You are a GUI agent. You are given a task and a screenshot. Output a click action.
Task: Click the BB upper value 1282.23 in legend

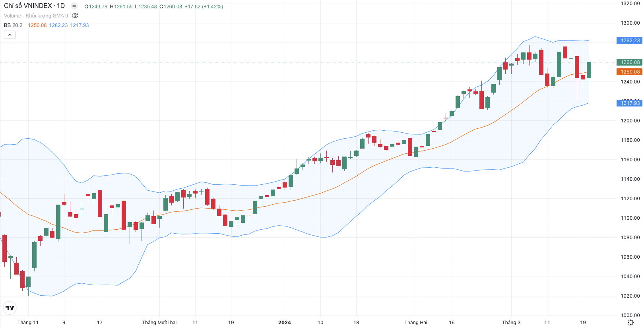coord(58,25)
